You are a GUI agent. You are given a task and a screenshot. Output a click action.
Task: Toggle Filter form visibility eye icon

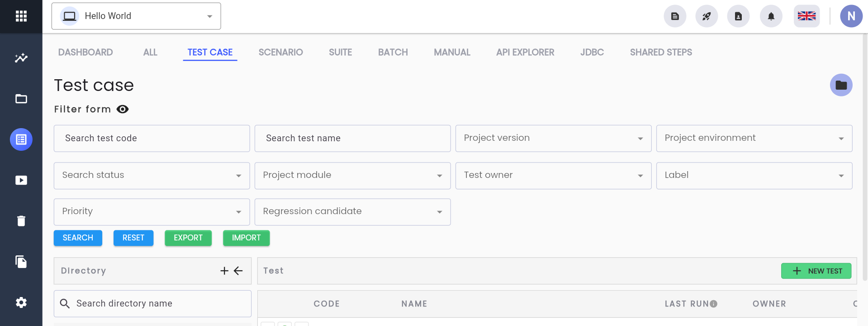coord(123,109)
